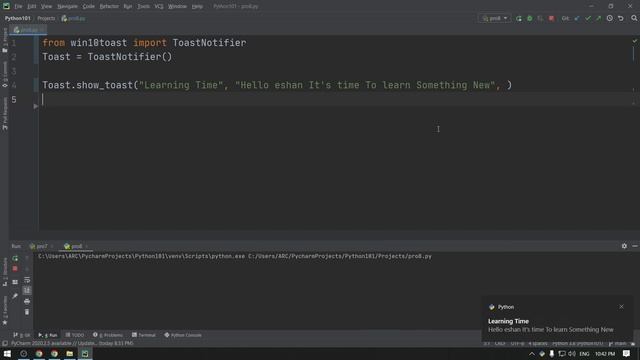Screen dimensions: 640x360
Task: Open the Help menu
Action: [197, 7]
